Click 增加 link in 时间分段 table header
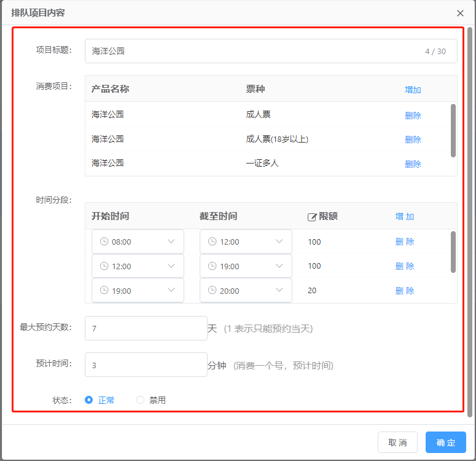Image resolution: width=476 pixels, height=461 pixels. point(405,216)
